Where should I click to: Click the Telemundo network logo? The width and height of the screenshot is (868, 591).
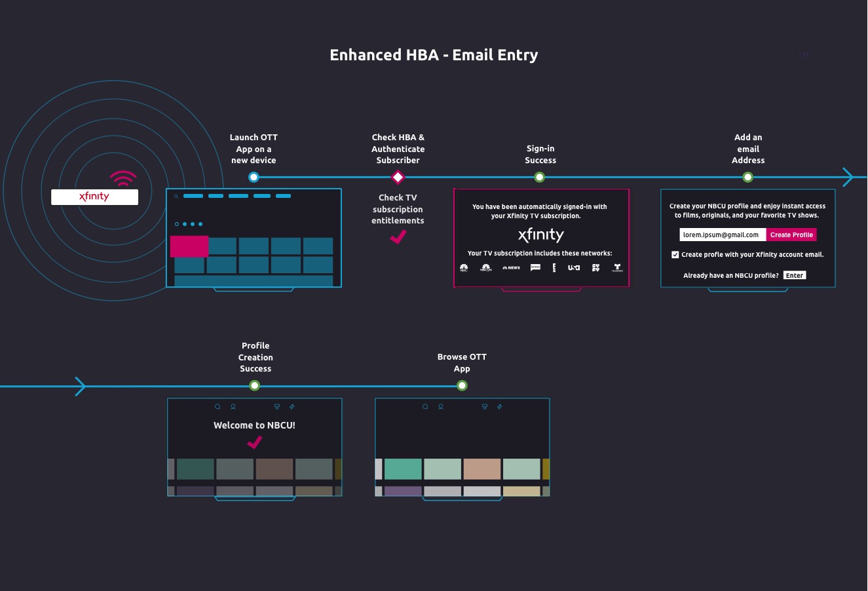617,268
